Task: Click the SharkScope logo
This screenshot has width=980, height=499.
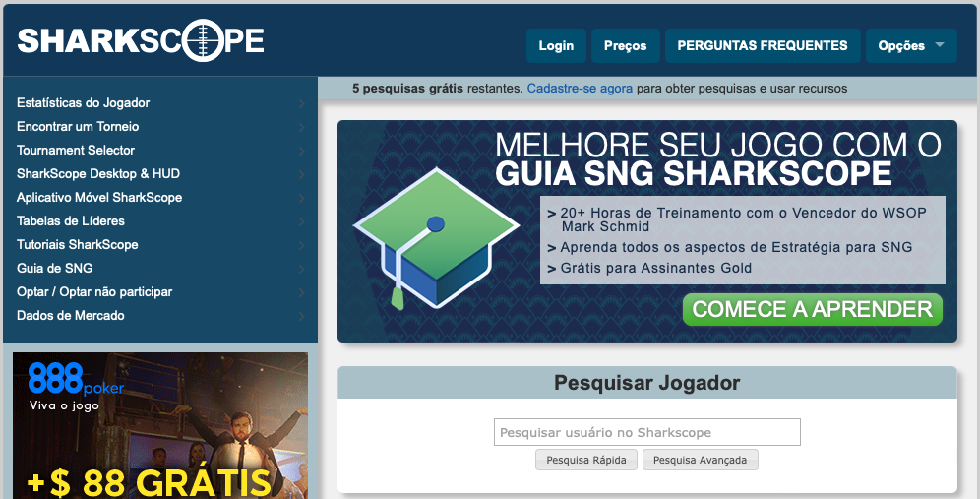Action: 141,40
